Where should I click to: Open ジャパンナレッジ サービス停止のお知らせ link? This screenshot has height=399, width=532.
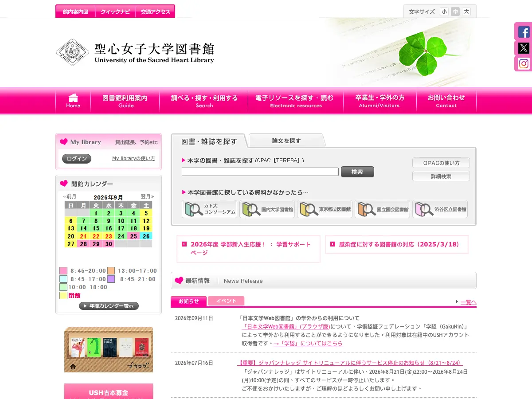click(x=350, y=363)
